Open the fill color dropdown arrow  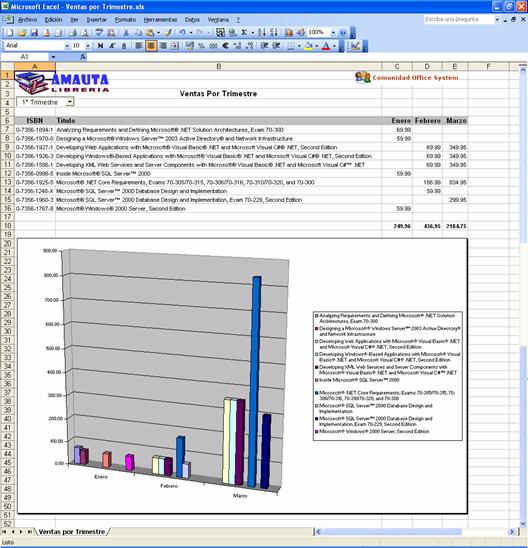(317, 46)
